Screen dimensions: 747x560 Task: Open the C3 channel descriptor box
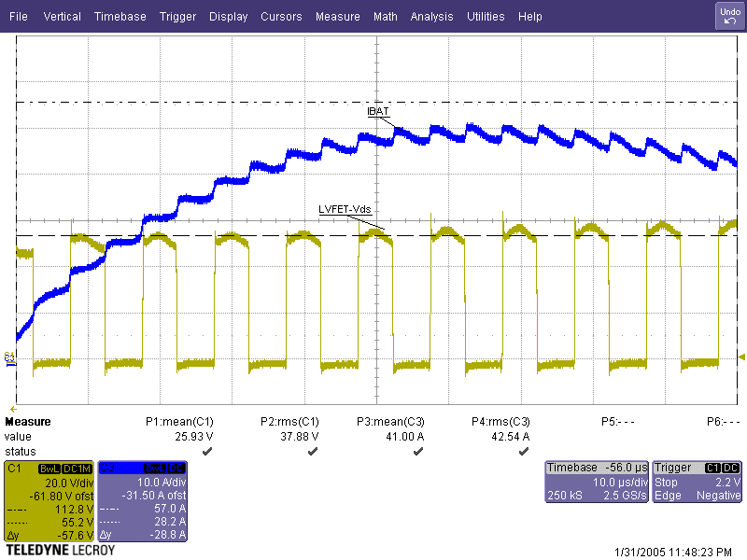[x=142, y=500]
